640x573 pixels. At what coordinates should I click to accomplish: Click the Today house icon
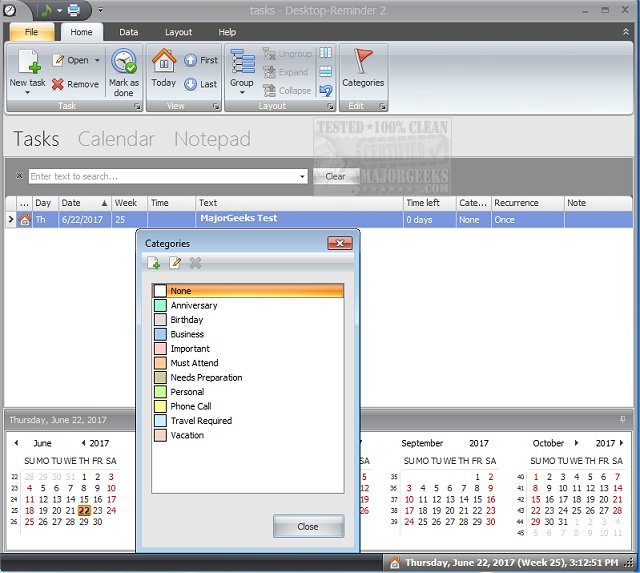pyautogui.click(x=164, y=62)
